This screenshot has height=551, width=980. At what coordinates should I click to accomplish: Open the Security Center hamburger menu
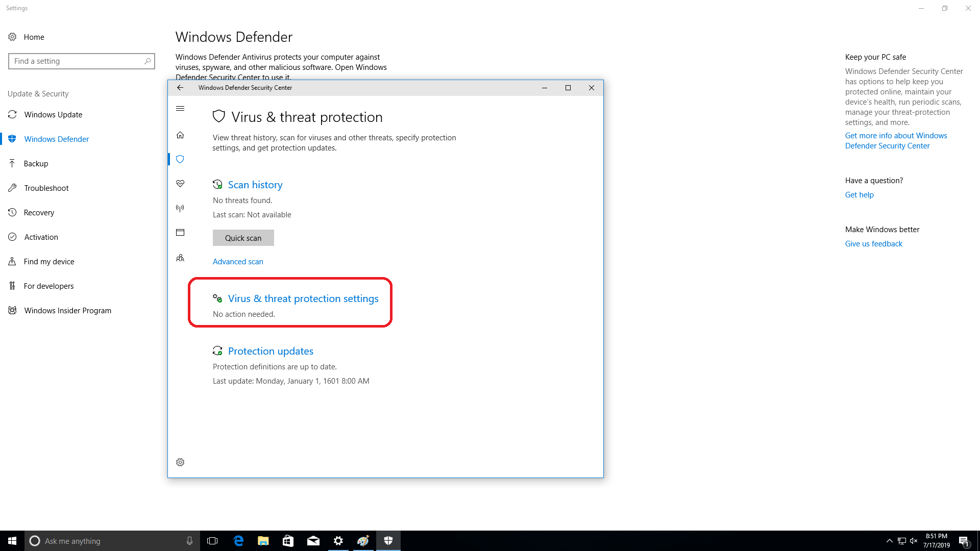click(180, 109)
